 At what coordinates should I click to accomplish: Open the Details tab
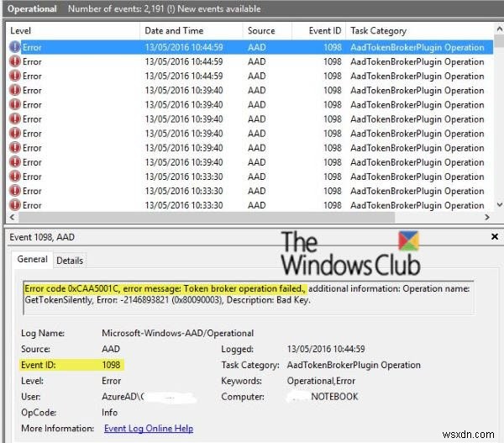coord(70,261)
